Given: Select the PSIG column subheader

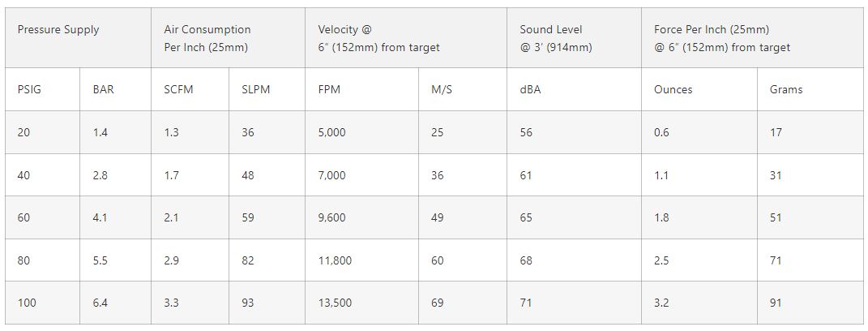Looking at the screenshot, I should (x=29, y=89).
